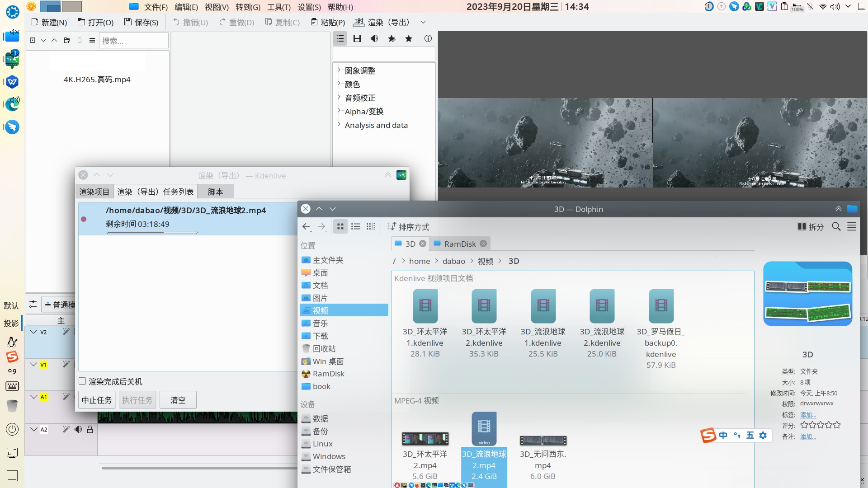Expand Alpha/变换 effects category
Image resolution: width=868 pixels, height=488 pixels.
click(339, 111)
